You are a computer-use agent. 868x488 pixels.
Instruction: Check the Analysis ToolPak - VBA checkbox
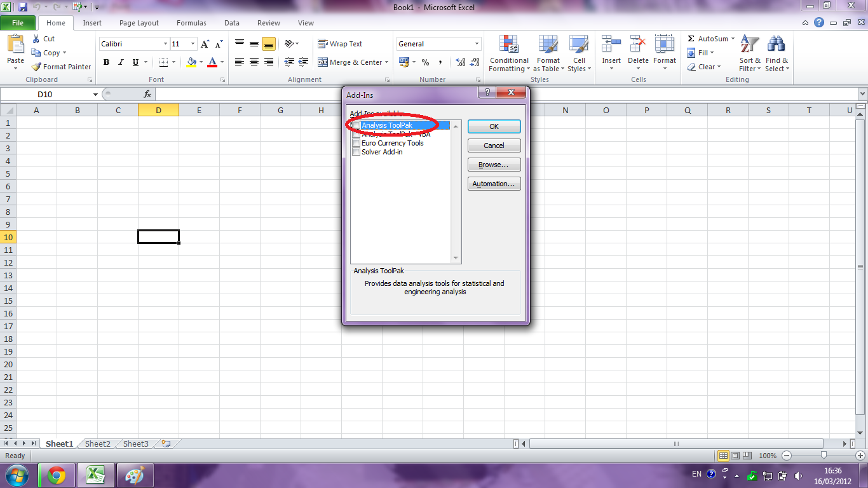[356, 134]
